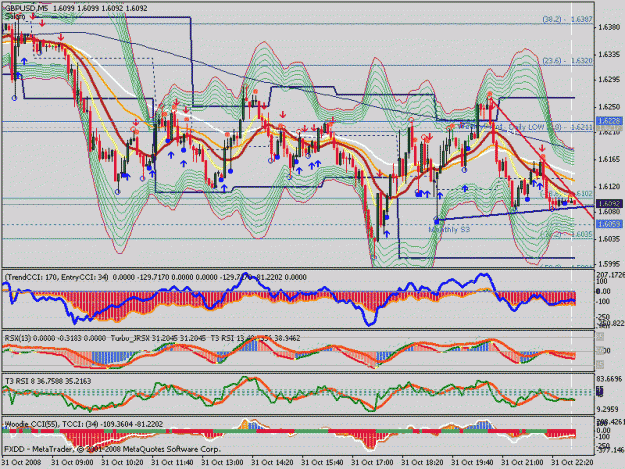Click the 31 Oct 14:20 time label
Screen dimensions: 625x469
[272, 463]
